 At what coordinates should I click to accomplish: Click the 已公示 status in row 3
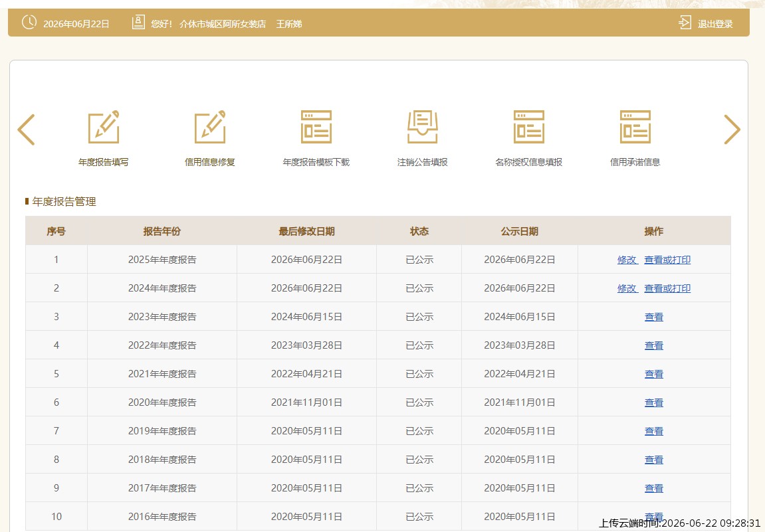coord(419,317)
